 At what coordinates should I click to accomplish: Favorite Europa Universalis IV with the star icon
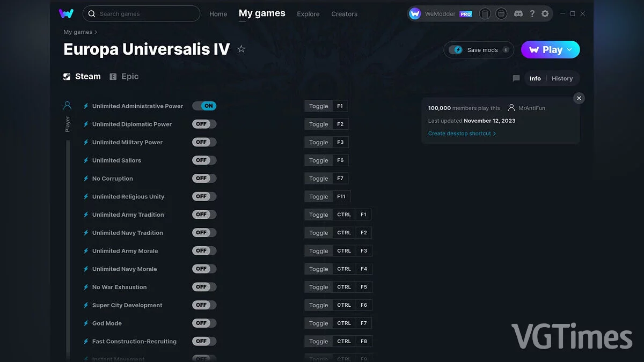click(241, 49)
